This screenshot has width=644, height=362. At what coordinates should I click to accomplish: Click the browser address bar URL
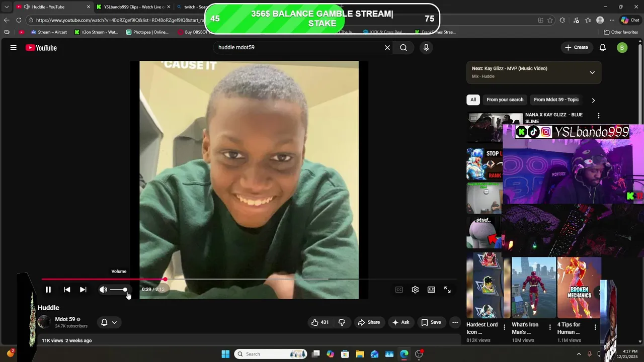click(119, 20)
